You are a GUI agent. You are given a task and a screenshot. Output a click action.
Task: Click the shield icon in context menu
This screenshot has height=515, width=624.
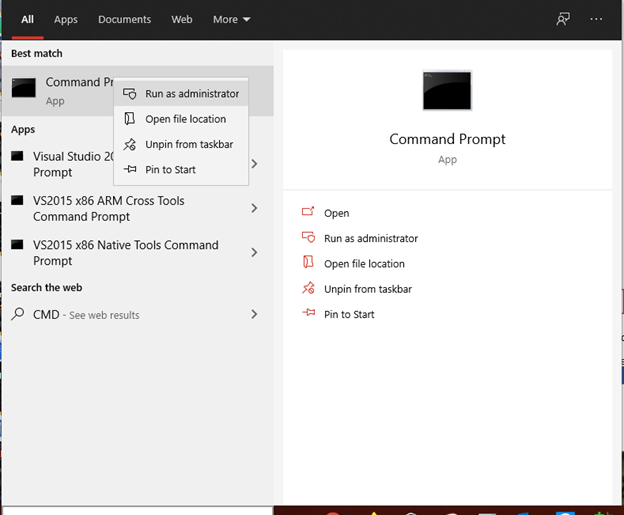point(130,94)
